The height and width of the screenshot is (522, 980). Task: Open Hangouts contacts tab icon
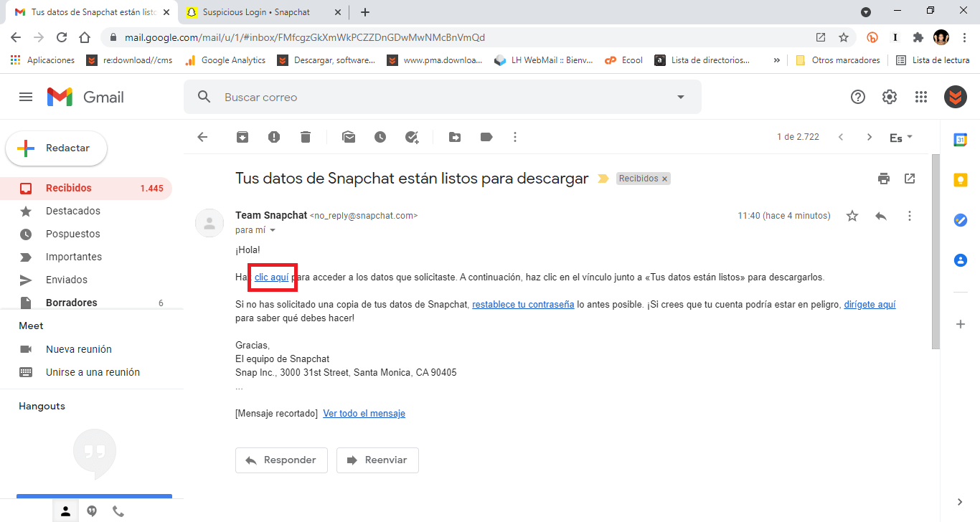[65, 511]
